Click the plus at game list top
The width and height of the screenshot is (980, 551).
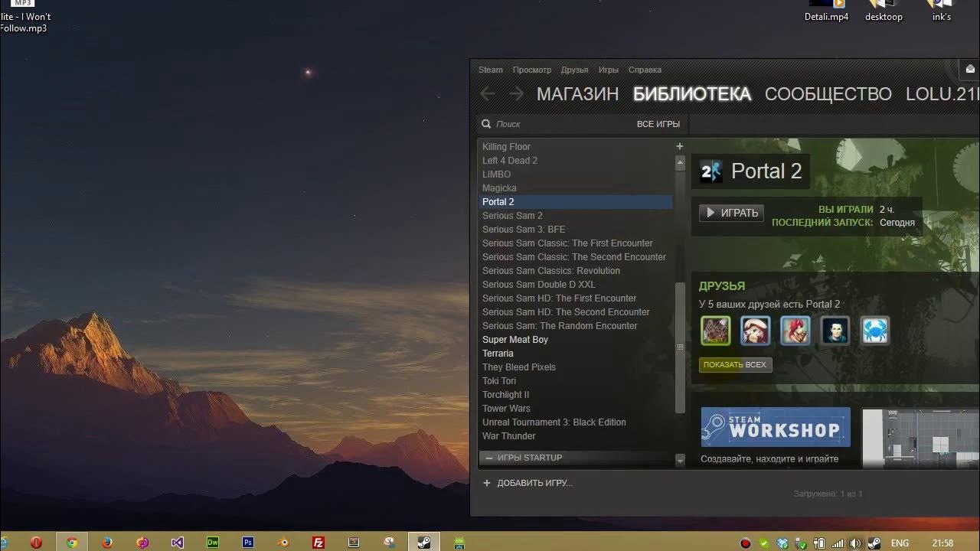click(x=679, y=146)
